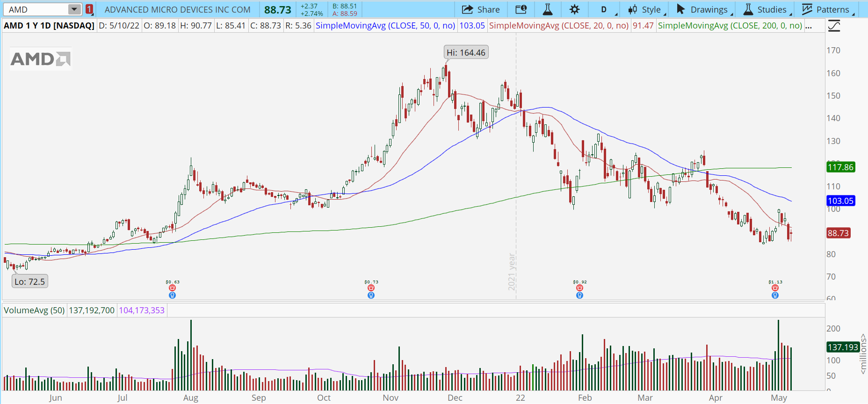Select the 20-period SimpleMovingAvg study label
This screenshot has width=868, height=404.
pyautogui.click(x=559, y=26)
